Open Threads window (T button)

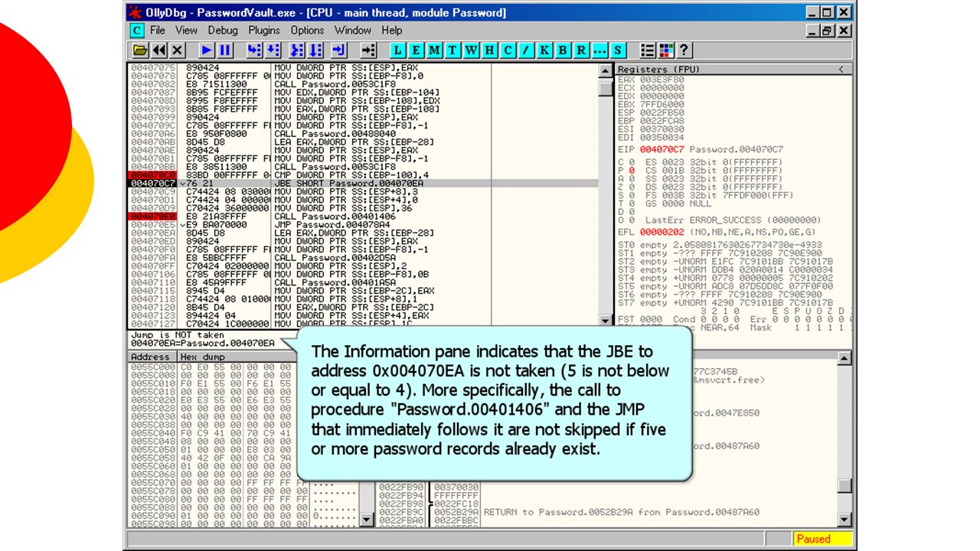[x=453, y=51]
